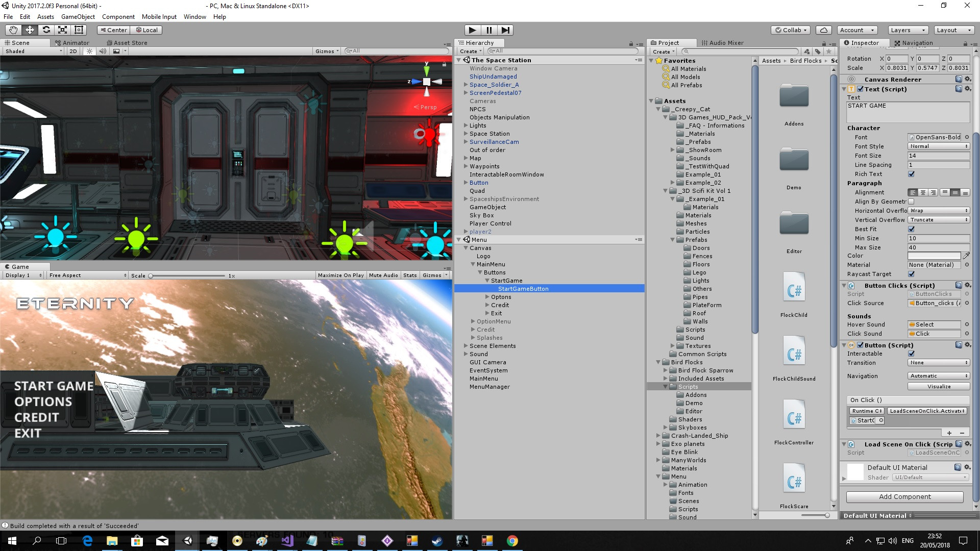Uncheck Interactable in Button script
The width and height of the screenshot is (980, 551).
click(x=911, y=354)
